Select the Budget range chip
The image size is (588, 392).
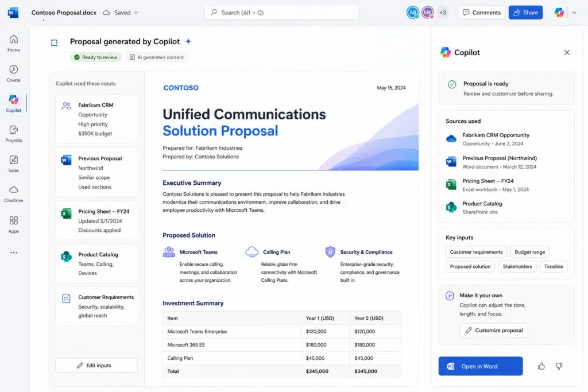[x=529, y=252]
